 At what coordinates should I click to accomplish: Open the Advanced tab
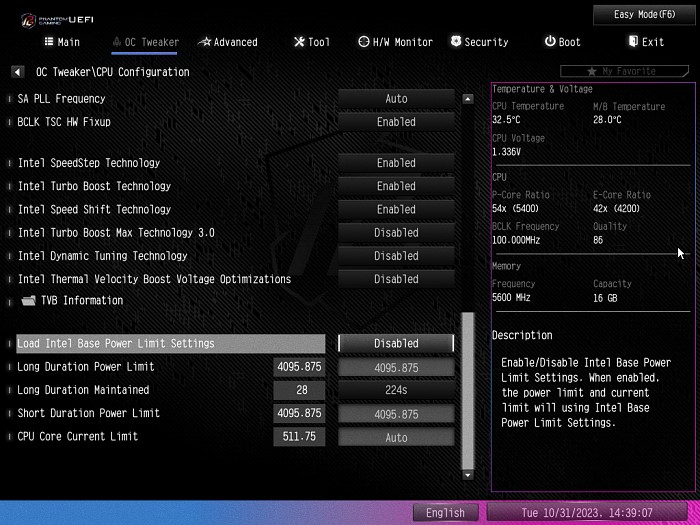point(228,42)
